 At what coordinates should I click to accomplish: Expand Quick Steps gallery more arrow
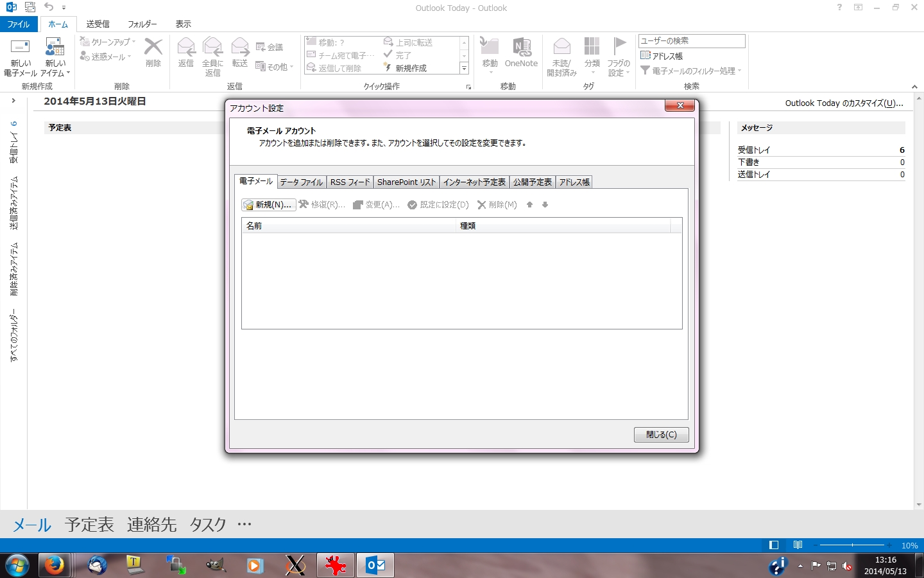tap(464, 68)
